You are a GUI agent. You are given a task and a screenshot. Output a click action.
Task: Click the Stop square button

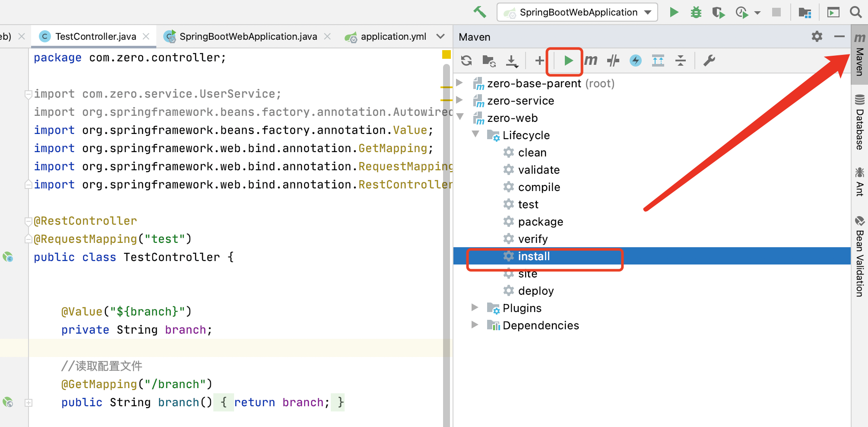point(776,12)
